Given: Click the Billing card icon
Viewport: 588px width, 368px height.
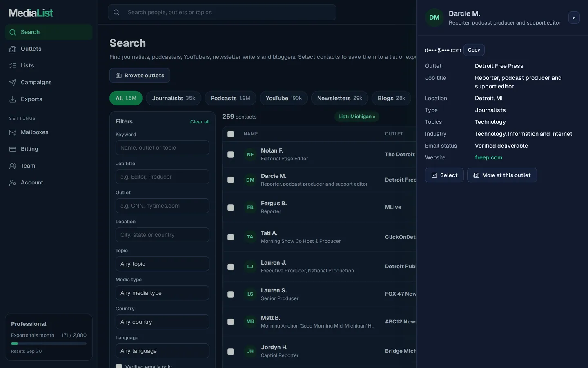Looking at the screenshot, I should pyautogui.click(x=13, y=149).
